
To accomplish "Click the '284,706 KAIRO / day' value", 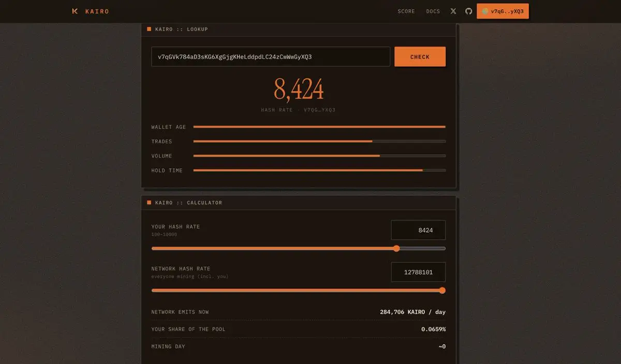I will [412, 312].
